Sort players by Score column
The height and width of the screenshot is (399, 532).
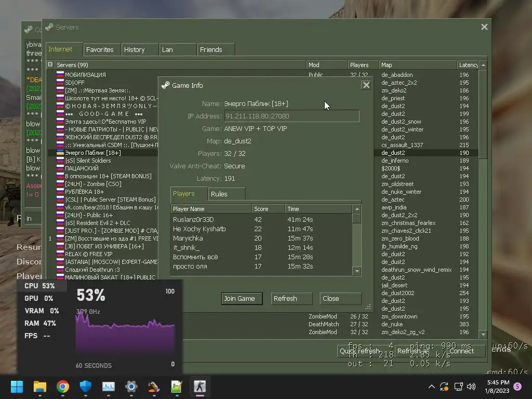coord(269,209)
